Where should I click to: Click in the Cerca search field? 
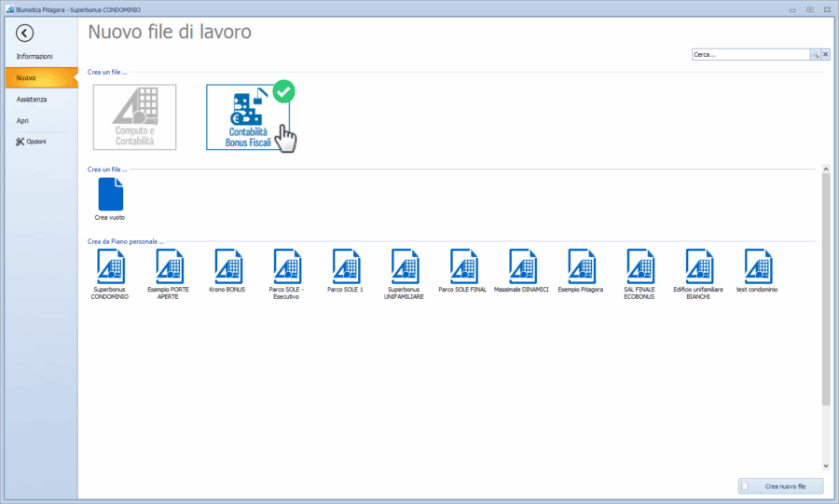(x=750, y=55)
